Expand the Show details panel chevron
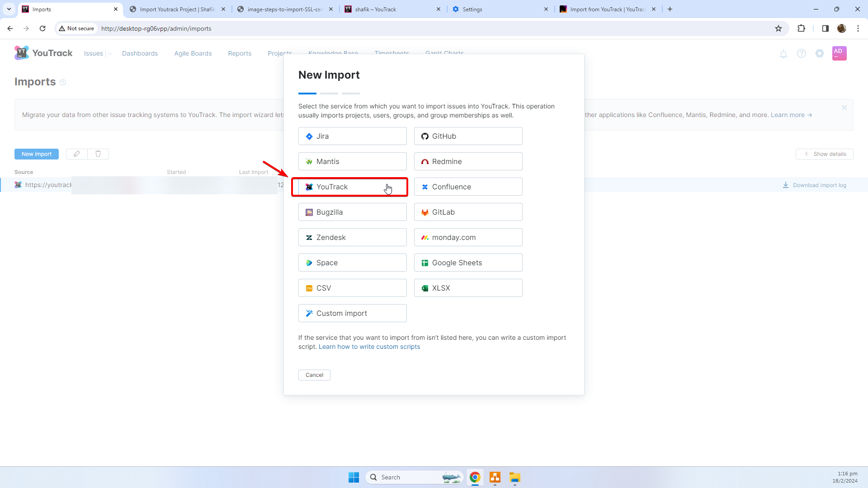The width and height of the screenshot is (868, 488). point(807,154)
